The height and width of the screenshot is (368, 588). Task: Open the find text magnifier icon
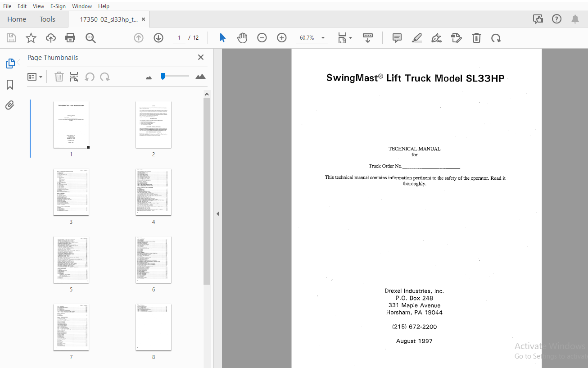pyautogui.click(x=90, y=38)
